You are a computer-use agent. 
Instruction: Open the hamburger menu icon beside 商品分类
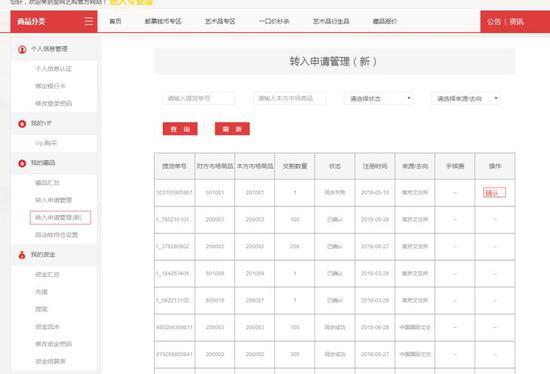coord(89,21)
